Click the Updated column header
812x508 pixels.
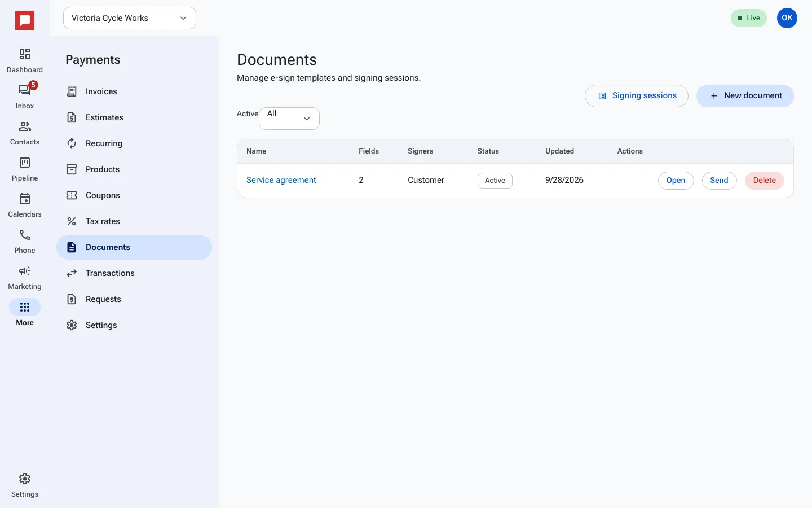559,151
